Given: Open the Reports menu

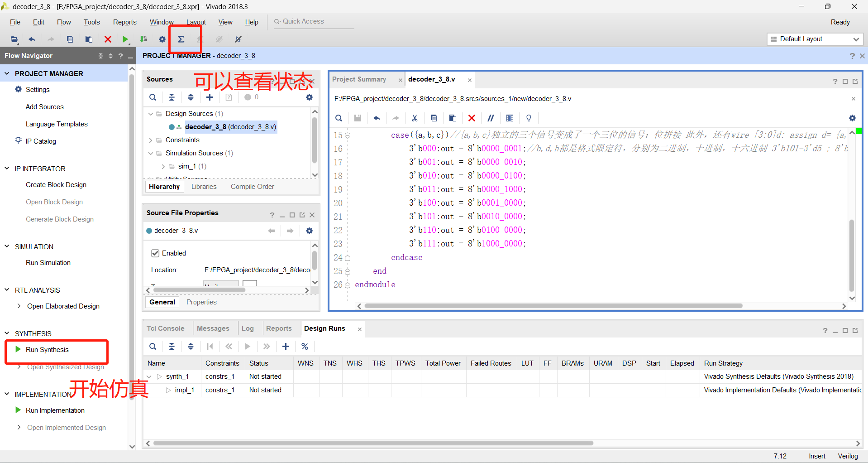Looking at the screenshot, I should [124, 22].
